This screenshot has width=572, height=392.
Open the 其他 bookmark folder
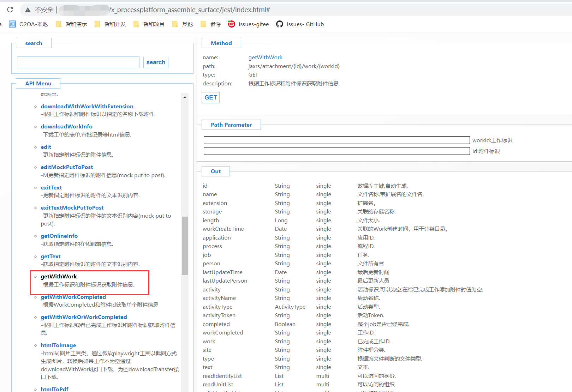(183, 24)
